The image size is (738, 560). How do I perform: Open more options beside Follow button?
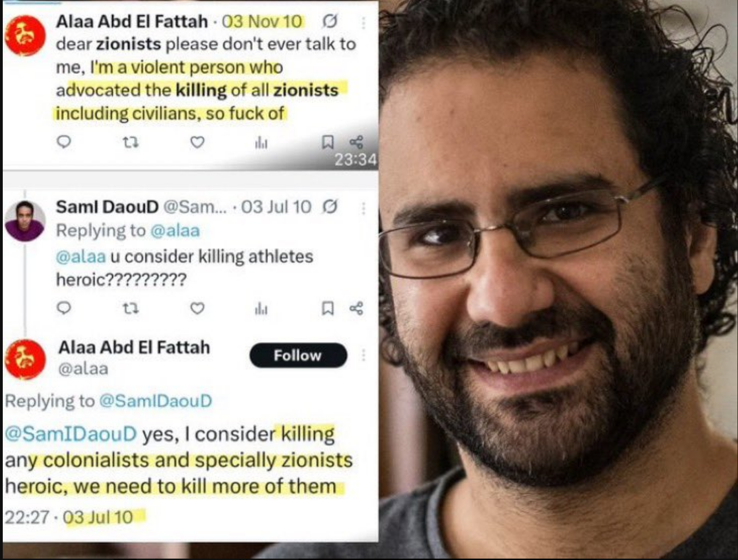[364, 355]
